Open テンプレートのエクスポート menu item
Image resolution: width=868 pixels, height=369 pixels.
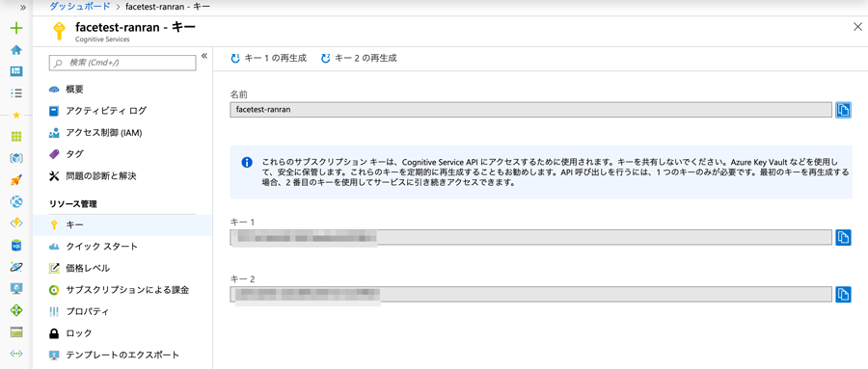[122, 355]
